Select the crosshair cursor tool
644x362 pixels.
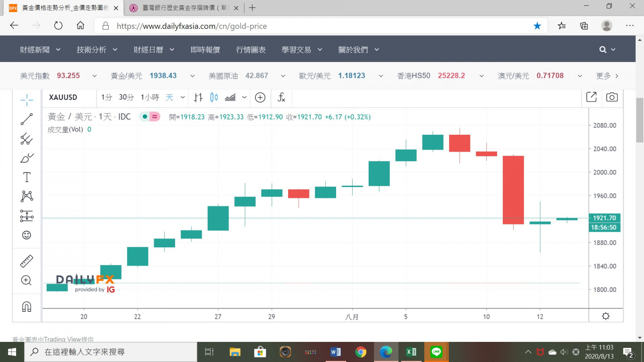pyautogui.click(x=27, y=100)
